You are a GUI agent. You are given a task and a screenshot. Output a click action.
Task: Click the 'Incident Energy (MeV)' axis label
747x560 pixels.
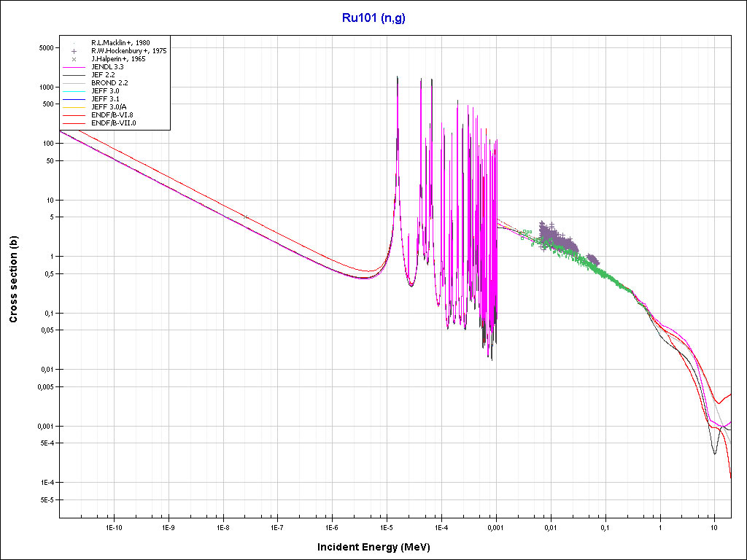(379, 547)
